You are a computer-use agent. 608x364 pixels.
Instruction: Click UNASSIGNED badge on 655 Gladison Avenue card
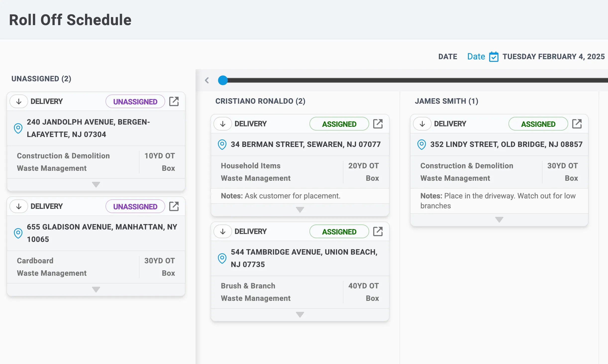[x=135, y=206]
